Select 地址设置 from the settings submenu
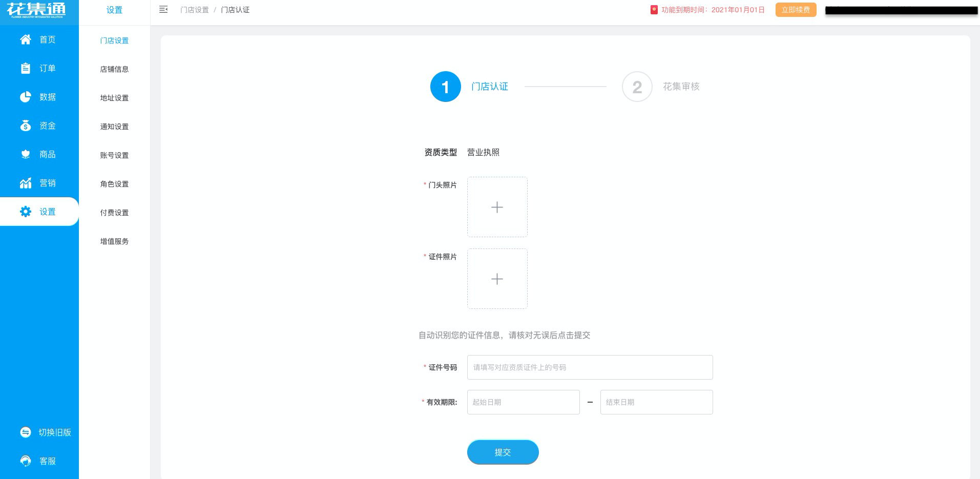This screenshot has height=479, width=980. (x=114, y=98)
